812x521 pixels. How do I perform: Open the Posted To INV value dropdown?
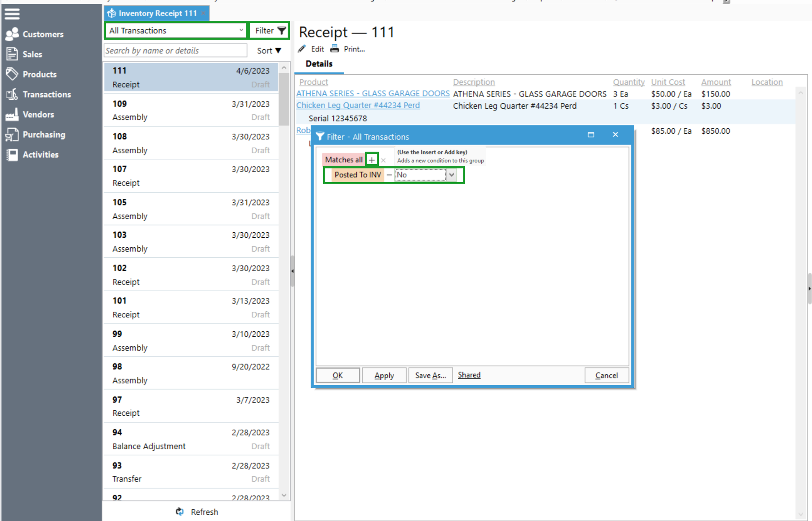(x=453, y=175)
